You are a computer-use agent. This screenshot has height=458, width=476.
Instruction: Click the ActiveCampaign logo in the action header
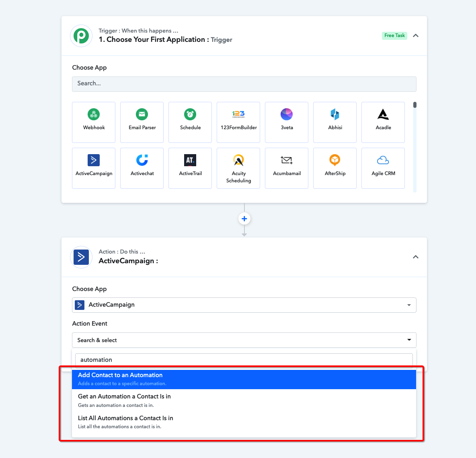81,257
